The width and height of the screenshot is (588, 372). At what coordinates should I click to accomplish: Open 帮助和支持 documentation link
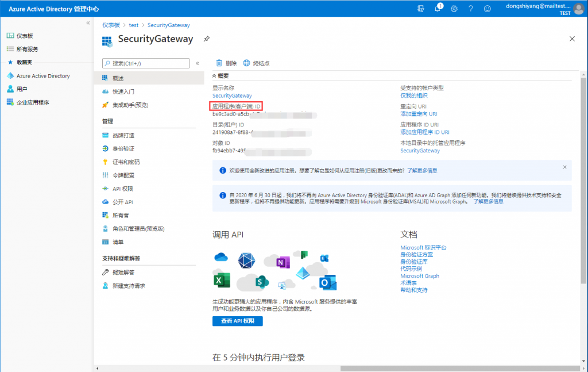[413, 290]
